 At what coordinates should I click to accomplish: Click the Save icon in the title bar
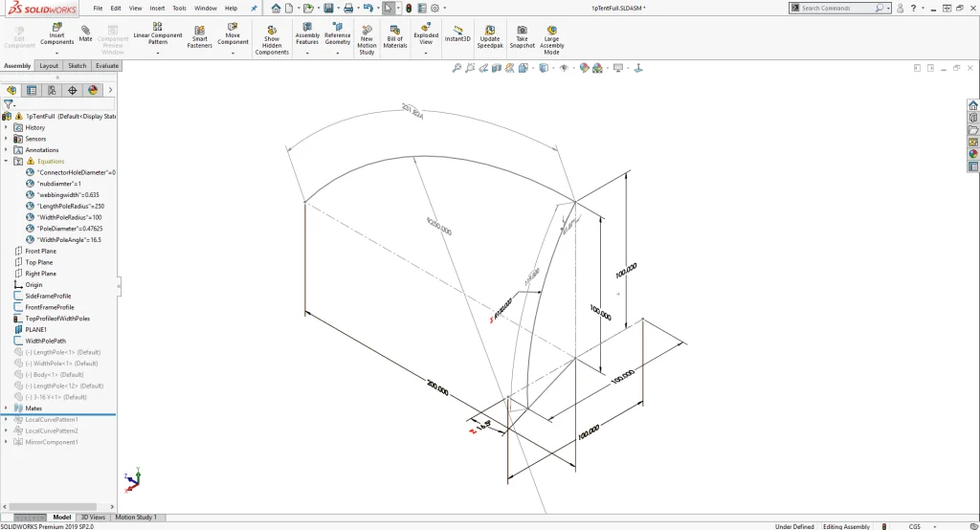click(328, 8)
